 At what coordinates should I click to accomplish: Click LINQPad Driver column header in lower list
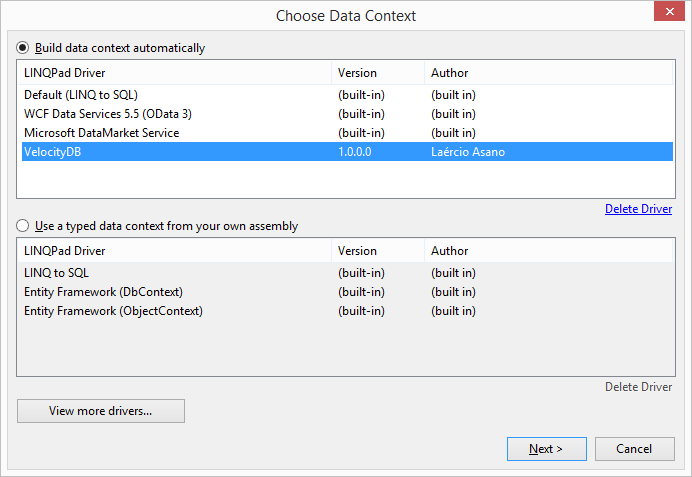click(174, 251)
